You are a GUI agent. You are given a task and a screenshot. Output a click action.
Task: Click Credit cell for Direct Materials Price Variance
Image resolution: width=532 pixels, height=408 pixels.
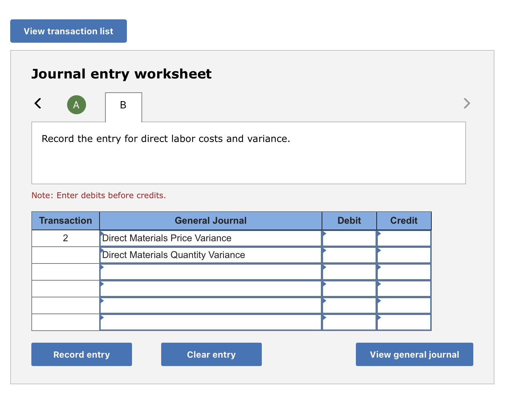pyautogui.click(x=404, y=238)
